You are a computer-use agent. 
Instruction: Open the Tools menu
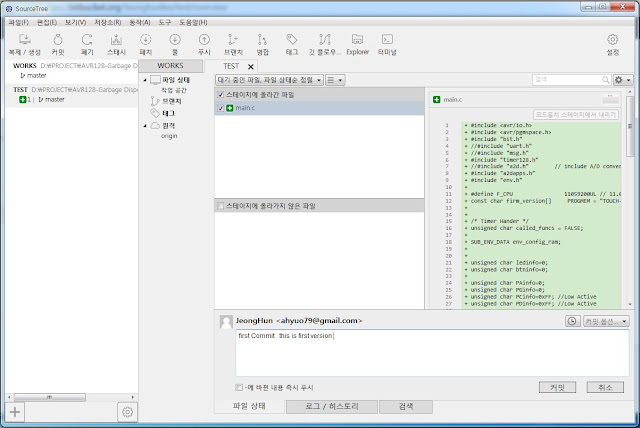pyautogui.click(x=164, y=22)
